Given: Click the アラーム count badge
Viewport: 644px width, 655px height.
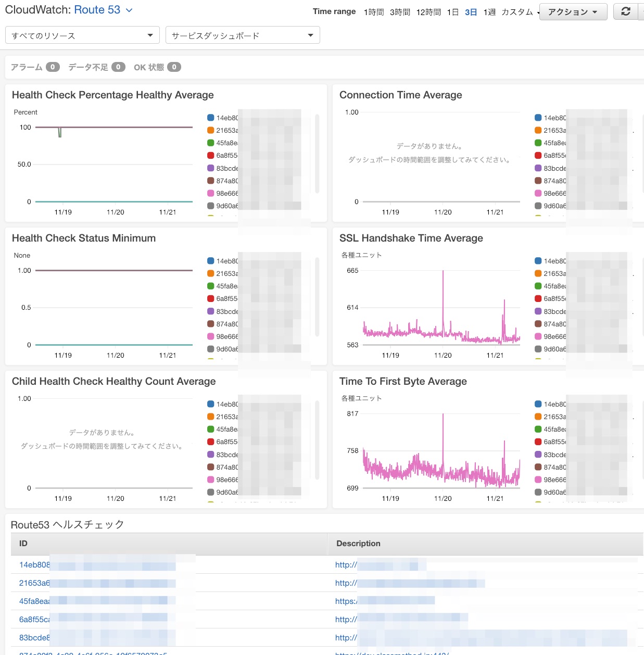Looking at the screenshot, I should pos(52,67).
